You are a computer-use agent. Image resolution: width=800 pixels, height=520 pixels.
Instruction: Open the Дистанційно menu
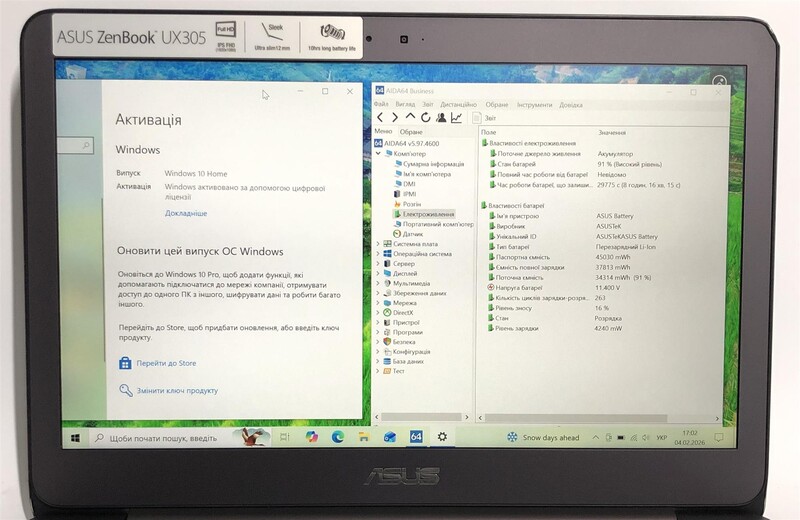click(458, 105)
